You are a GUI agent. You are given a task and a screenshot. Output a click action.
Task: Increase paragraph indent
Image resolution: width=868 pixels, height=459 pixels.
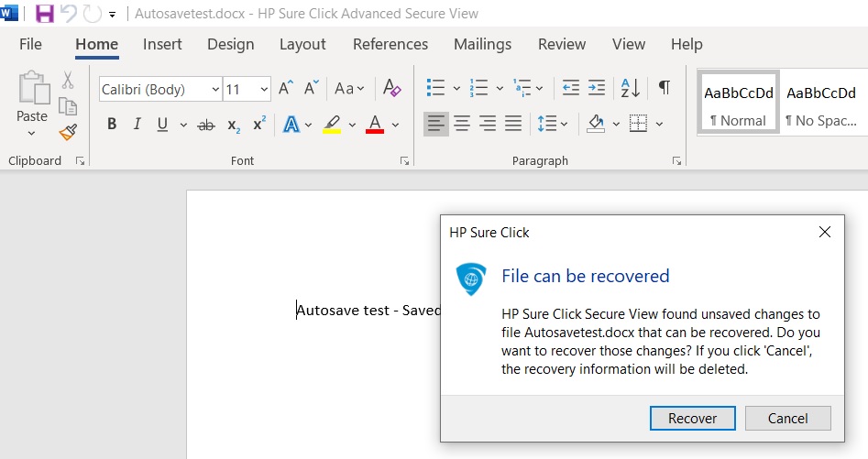(x=596, y=87)
